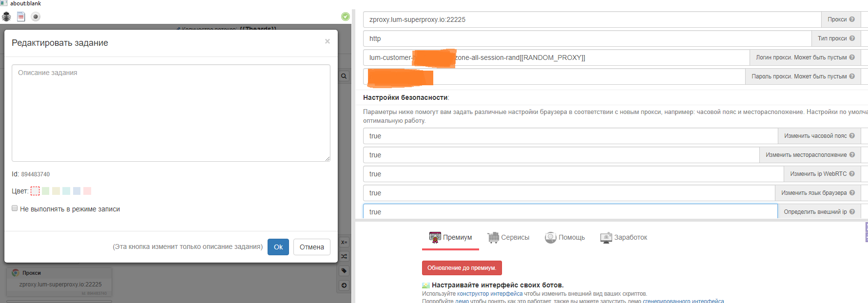868x303 pixels.
Task: Click the search magnifier icon behind dialog
Action: point(344,76)
